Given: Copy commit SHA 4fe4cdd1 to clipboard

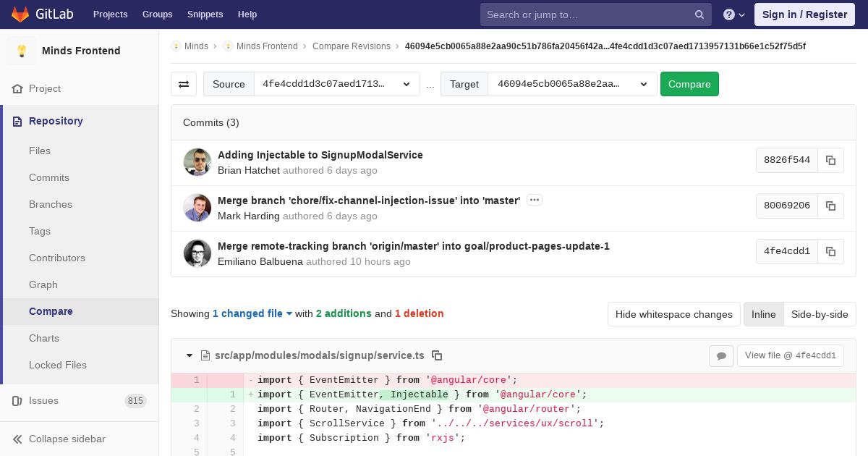Looking at the screenshot, I should pos(830,251).
